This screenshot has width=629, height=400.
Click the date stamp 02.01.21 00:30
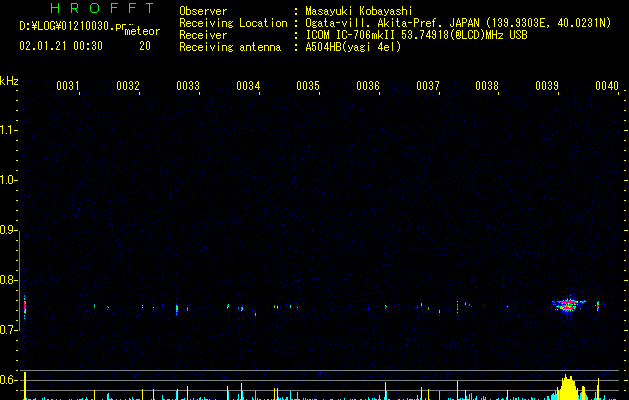61,46
